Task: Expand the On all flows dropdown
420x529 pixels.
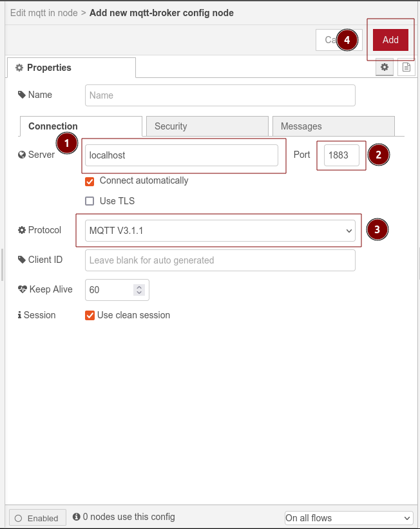Action: point(348,518)
